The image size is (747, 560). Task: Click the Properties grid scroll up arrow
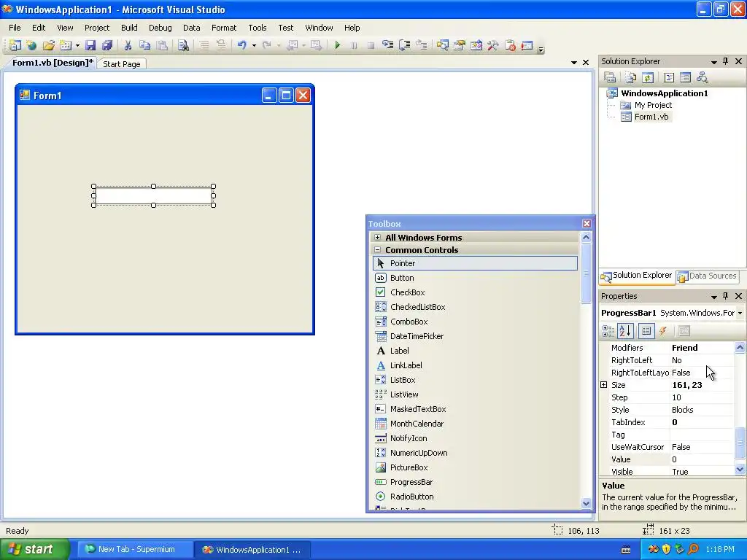(x=740, y=348)
